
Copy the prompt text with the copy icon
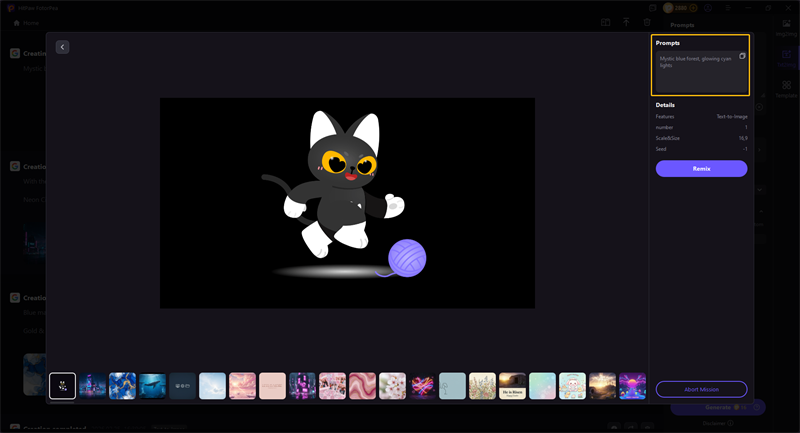pos(742,56)
